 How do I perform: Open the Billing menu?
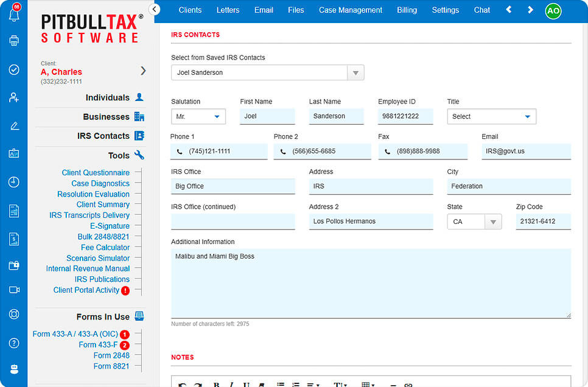[407, 10]
